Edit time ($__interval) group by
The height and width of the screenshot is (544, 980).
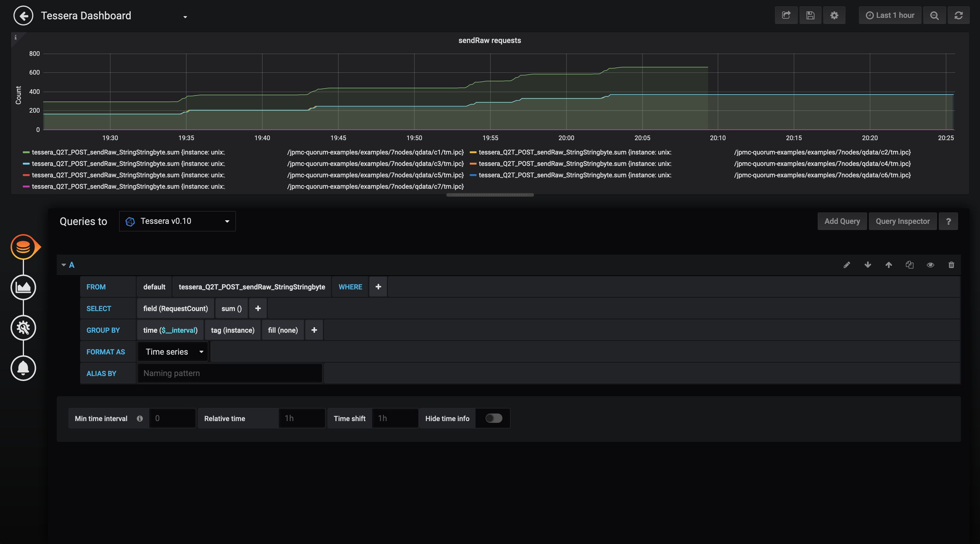170,330
